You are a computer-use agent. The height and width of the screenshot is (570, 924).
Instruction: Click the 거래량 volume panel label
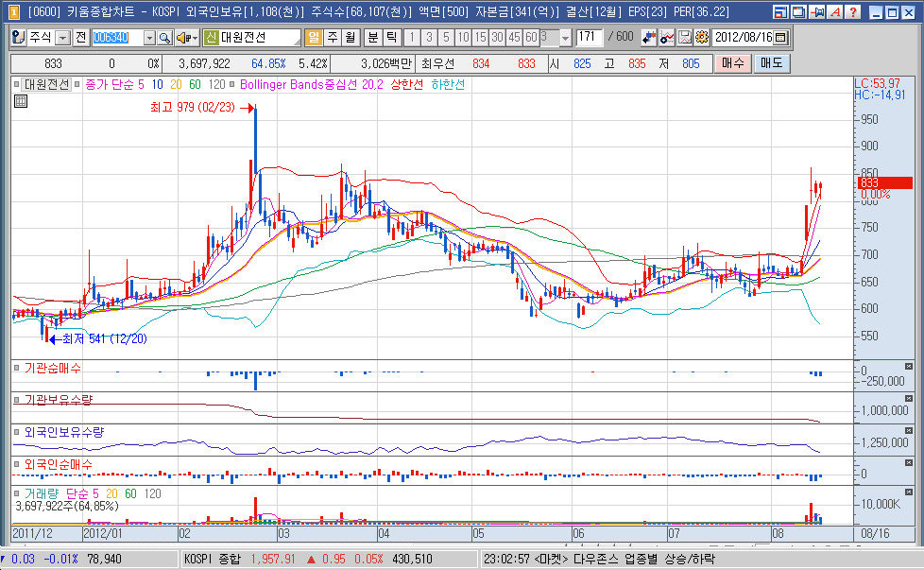point(42,493)
